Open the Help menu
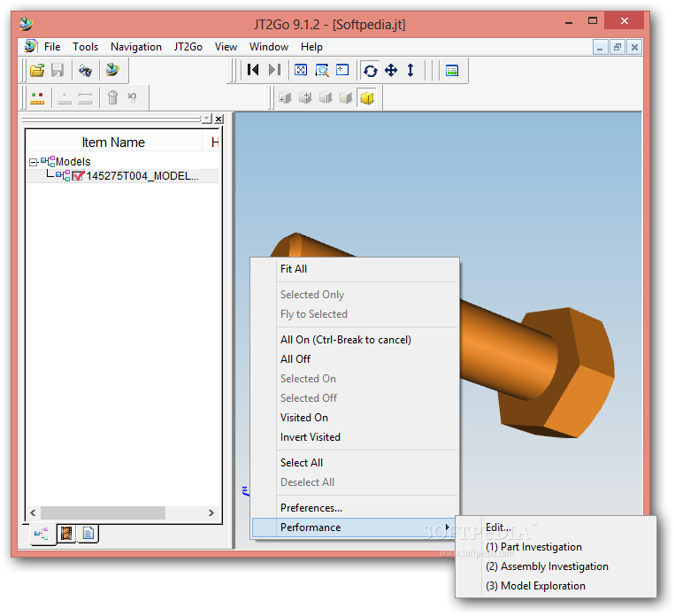675x616 pixels. 311,47
